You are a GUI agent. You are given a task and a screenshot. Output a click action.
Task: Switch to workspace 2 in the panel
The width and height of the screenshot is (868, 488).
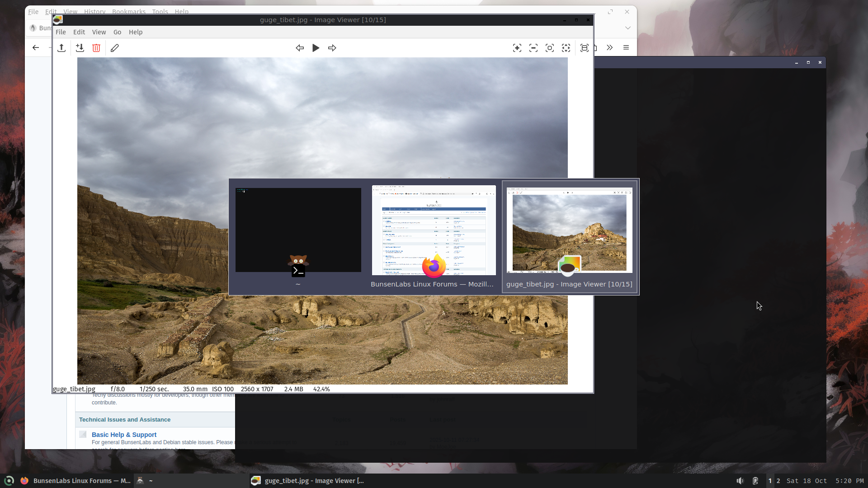[x=778, y=481]
